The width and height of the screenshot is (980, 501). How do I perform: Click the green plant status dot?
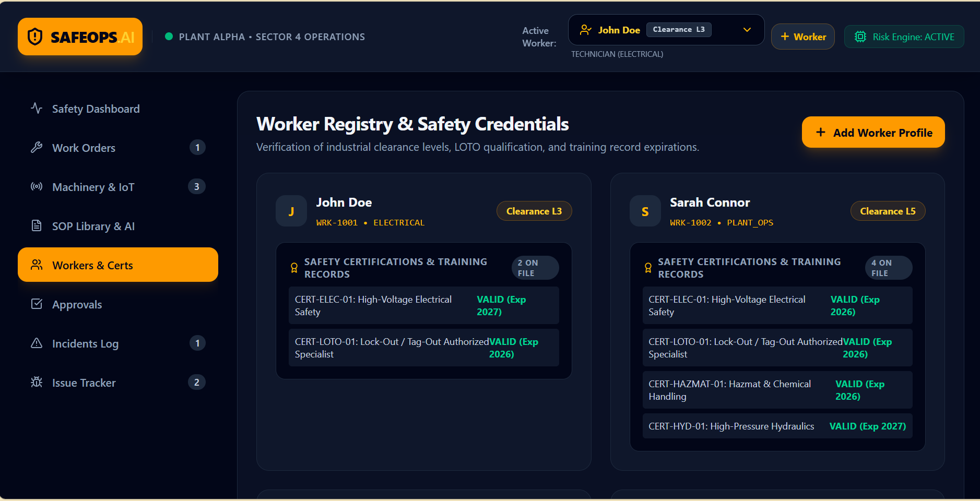tap(169, 37)
